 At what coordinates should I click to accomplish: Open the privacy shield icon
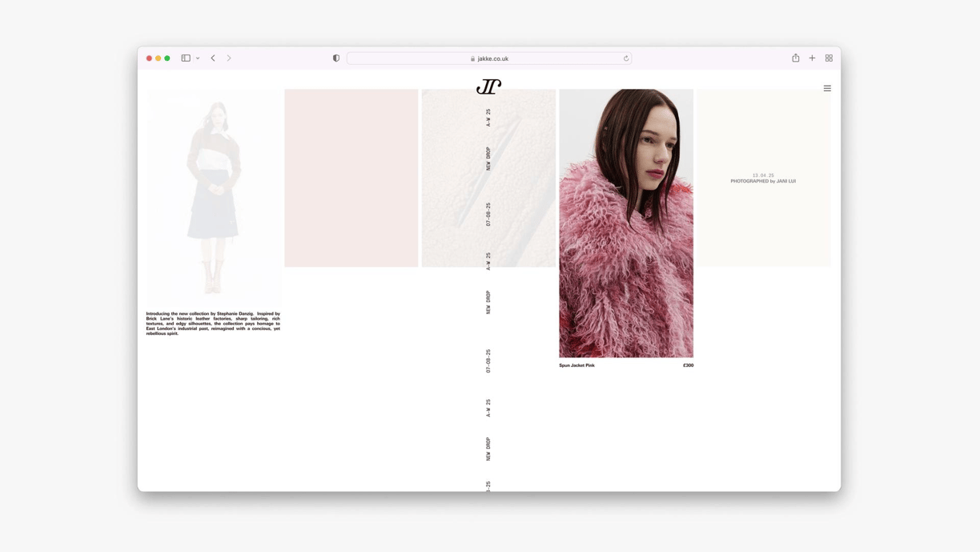pyautogui.click(x=336, y=58)
